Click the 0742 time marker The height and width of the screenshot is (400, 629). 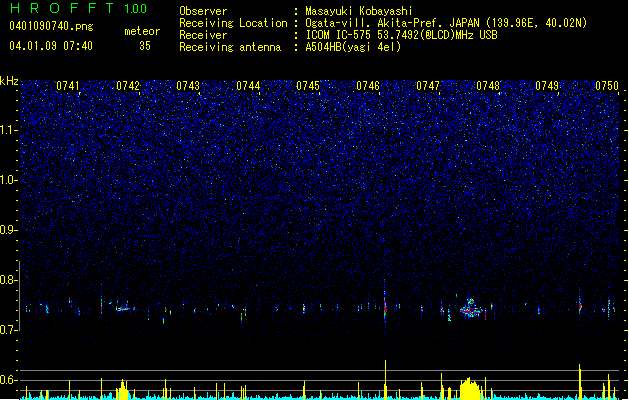[128, 86]
